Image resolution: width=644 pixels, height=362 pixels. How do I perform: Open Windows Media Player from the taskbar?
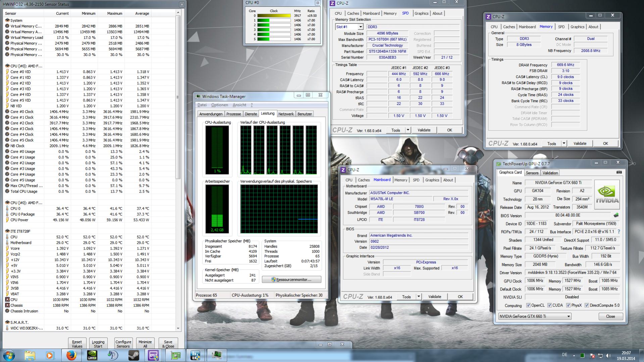click(50, 355)
